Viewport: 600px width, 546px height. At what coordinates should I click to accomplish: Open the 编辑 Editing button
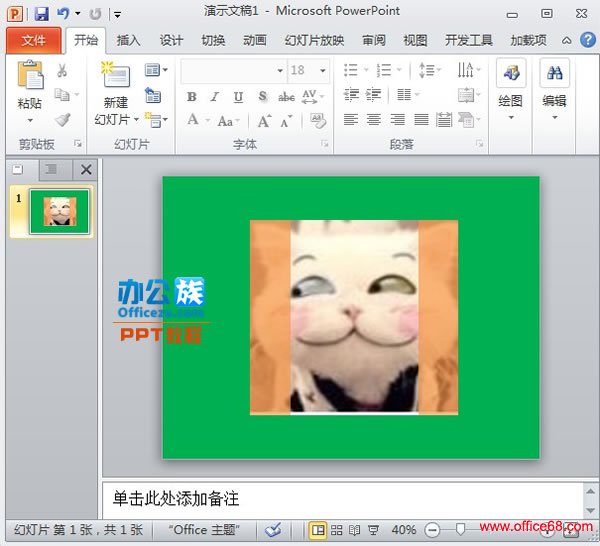(x=554, y=90)
